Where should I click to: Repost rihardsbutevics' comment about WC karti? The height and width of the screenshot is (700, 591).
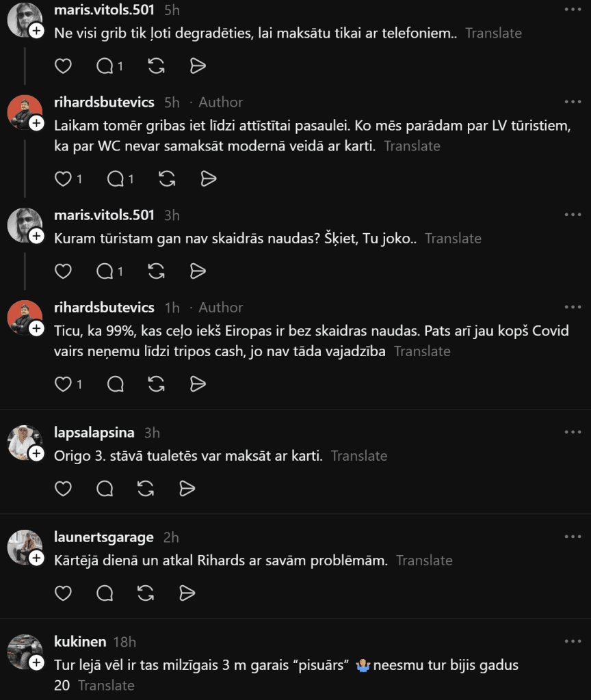(x=167, y=179)
